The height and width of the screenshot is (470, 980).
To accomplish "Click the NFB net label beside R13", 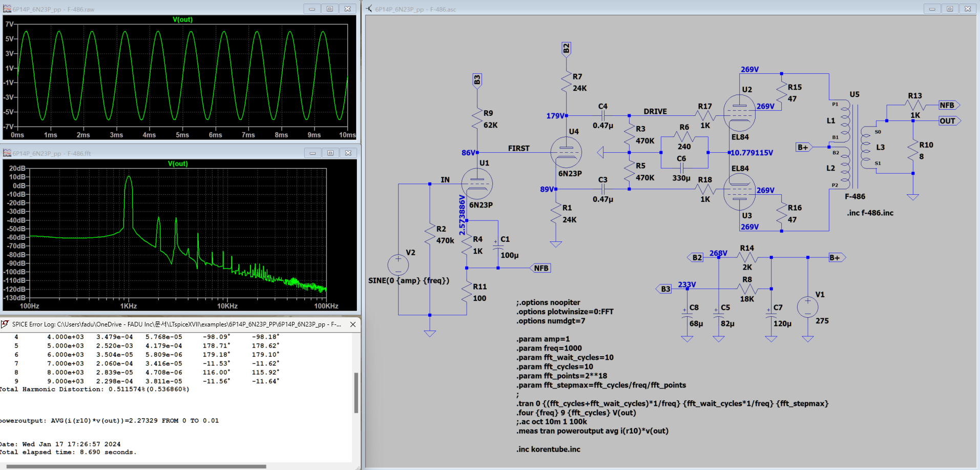I will click(948, 105).
